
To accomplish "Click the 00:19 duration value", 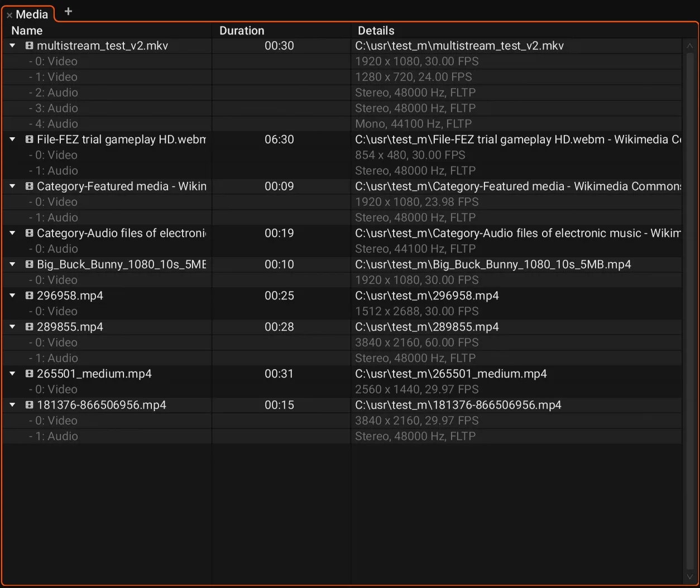I will coord(279,233).
